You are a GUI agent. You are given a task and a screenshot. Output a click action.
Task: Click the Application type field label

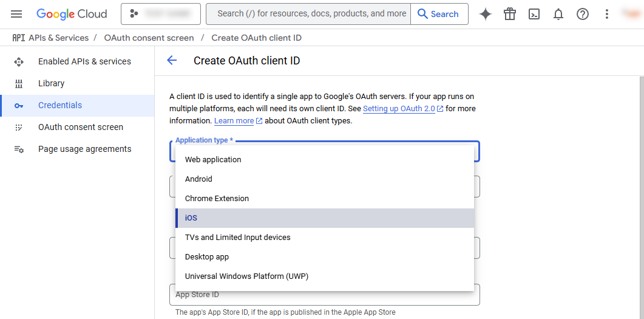tap(204, 140)
